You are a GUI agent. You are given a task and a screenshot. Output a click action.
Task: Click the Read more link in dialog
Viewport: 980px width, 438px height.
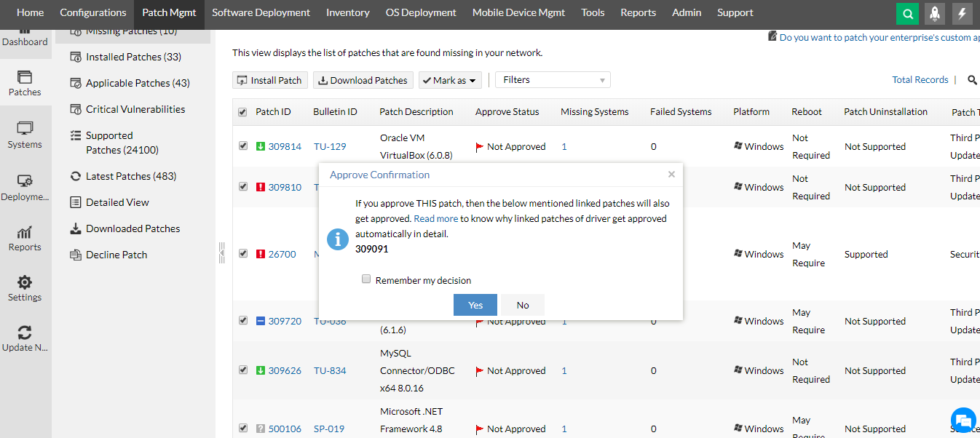pyautogui.click(x=436, y=218)
